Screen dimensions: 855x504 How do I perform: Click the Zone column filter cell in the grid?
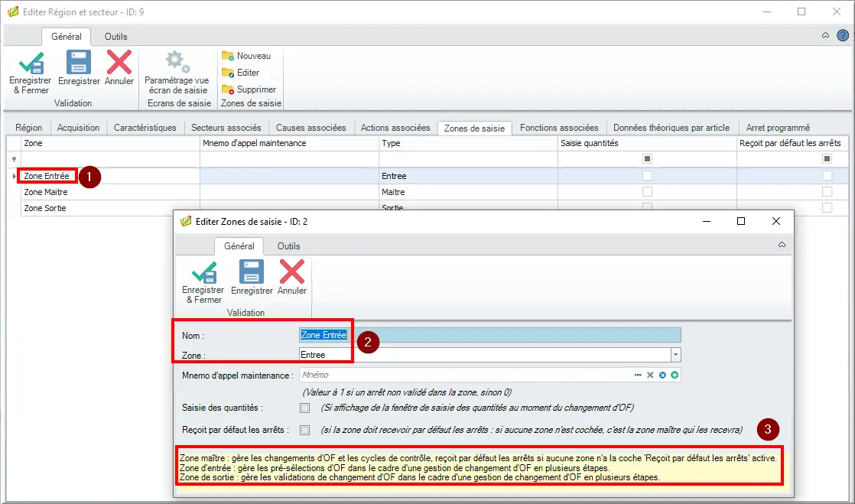click(110, 159)
